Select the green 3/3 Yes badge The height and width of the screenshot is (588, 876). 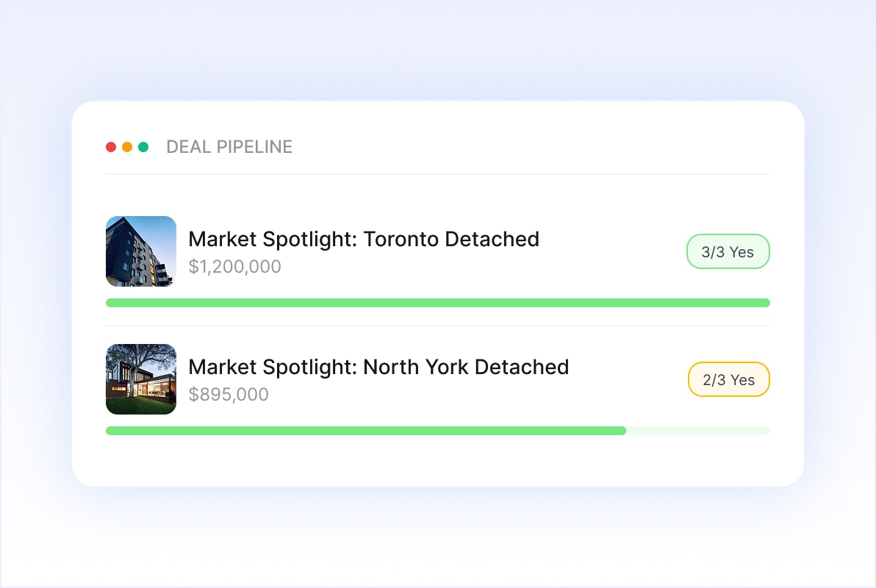(x=728, y=251)
